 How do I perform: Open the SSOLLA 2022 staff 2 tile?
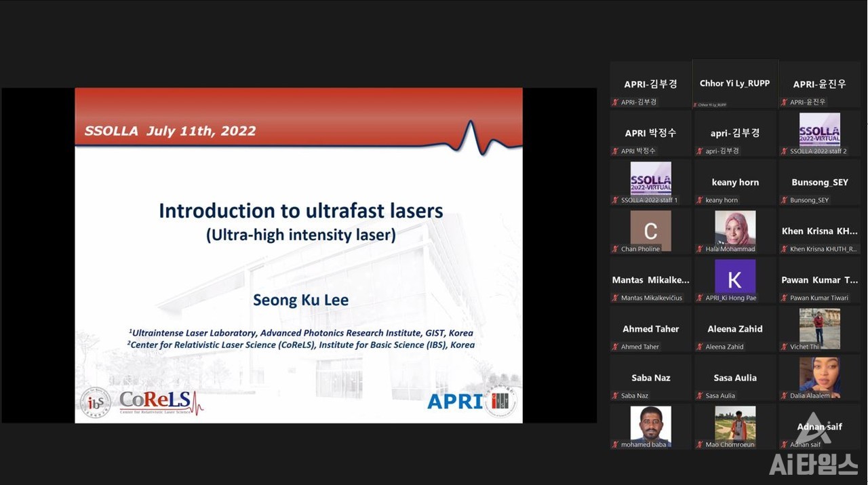[819, 130]
